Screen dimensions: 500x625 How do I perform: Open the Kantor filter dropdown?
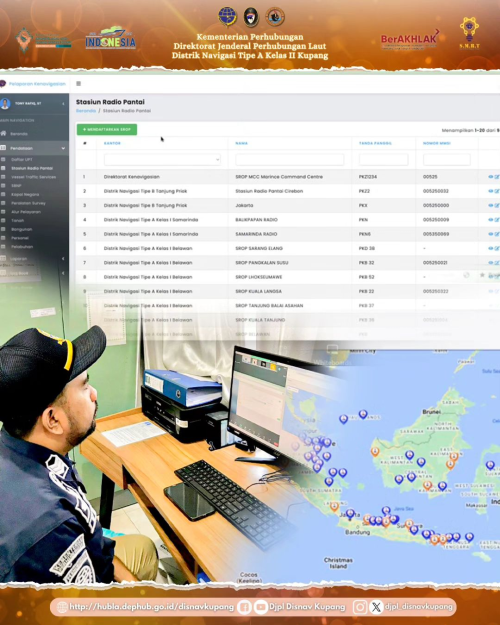[162, 159]
